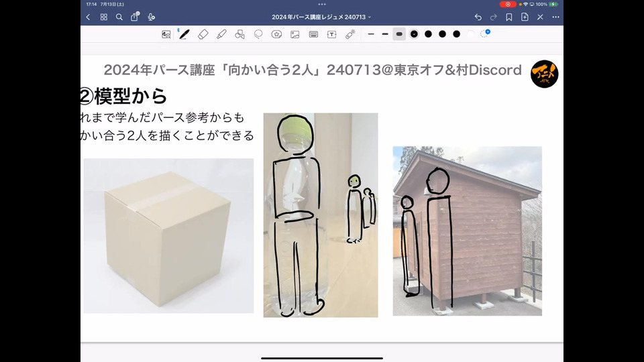Image resolution: width=644 pixels, height=362 pixels.
Task: Tap the page header 2024年パース講座 text
Action: point(313,70)
